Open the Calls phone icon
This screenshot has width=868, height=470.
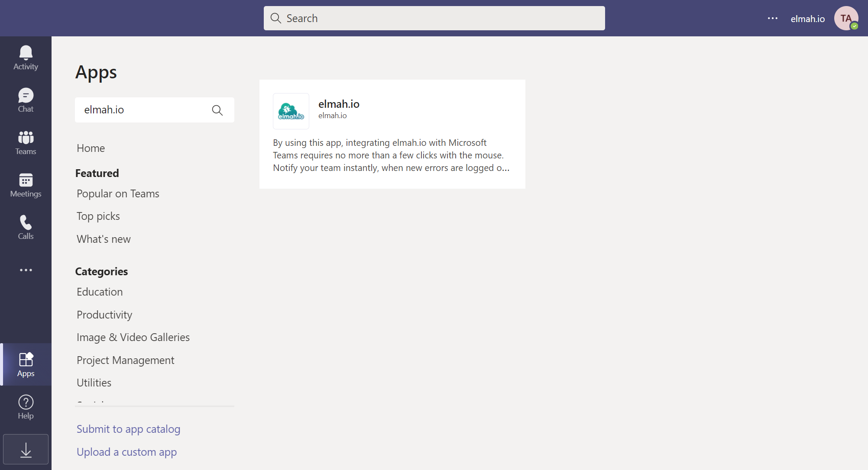pos(26,227)
